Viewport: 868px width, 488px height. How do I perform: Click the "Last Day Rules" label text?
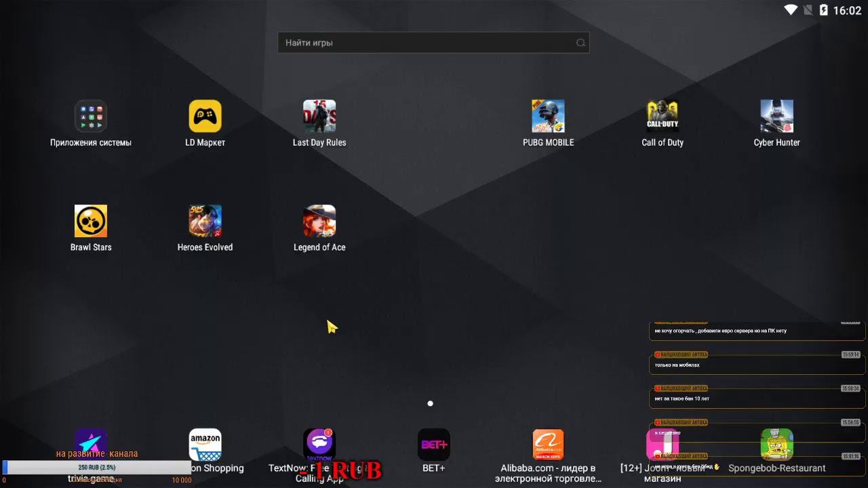pyautogui.click(x=319, y=142)
